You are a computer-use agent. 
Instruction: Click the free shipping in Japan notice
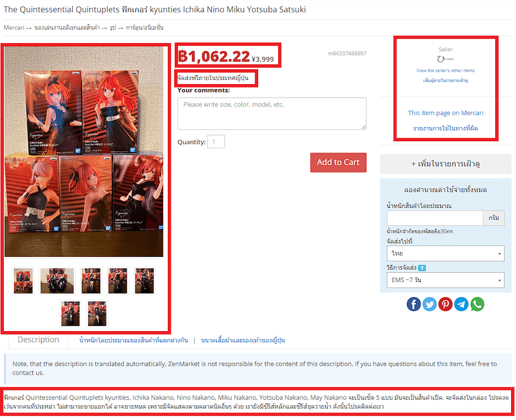(213, 78)
